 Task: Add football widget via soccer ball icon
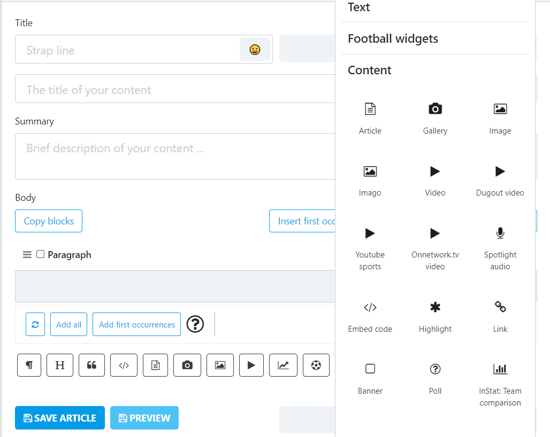pos(316,365)
